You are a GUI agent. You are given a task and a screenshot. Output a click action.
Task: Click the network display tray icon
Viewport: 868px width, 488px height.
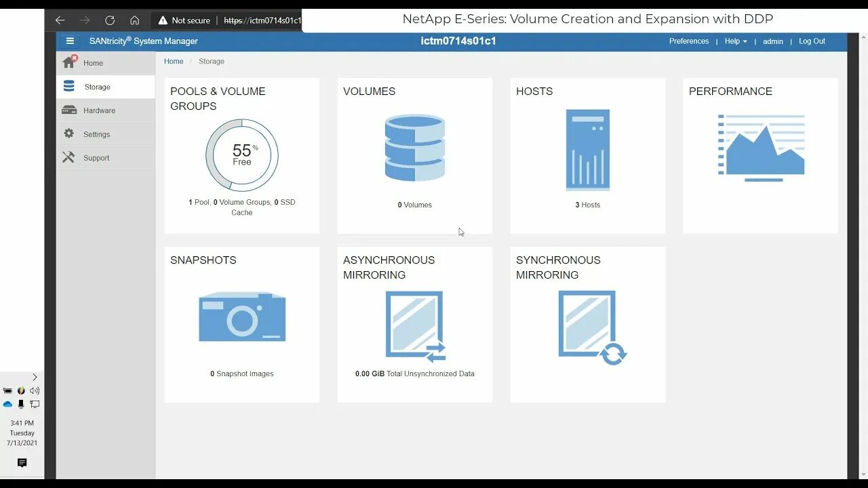[x=35, y=404]
